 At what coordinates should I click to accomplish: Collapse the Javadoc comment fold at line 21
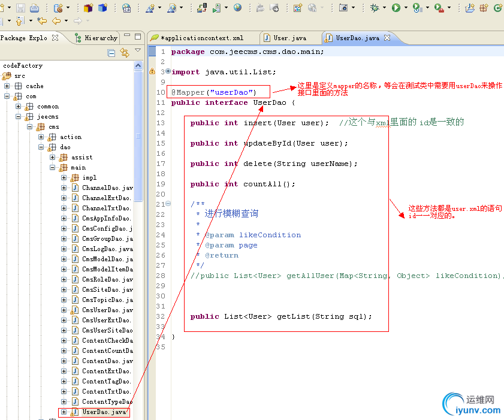[x=168, y=204]
